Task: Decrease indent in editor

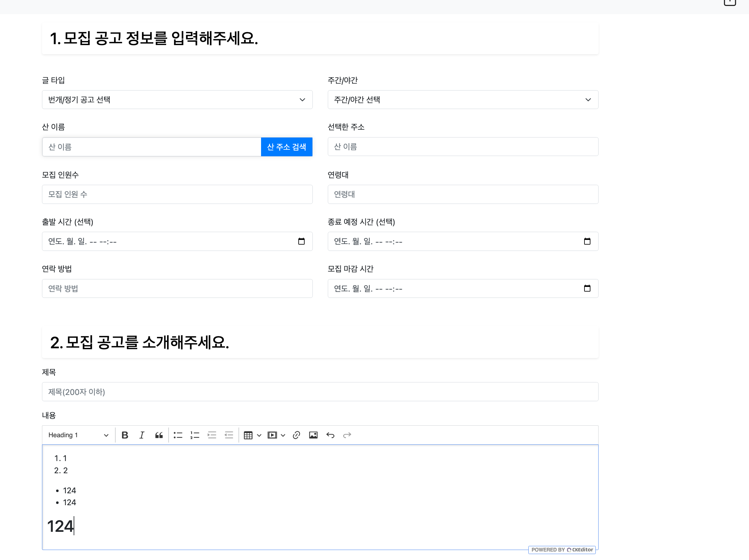Action: pyautogui.click(x=229, y=435)
